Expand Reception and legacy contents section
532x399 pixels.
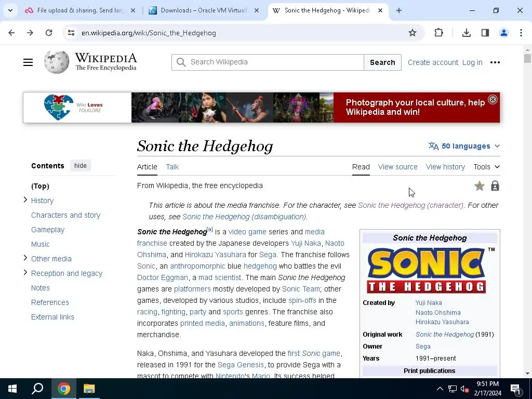click(25, 272)
